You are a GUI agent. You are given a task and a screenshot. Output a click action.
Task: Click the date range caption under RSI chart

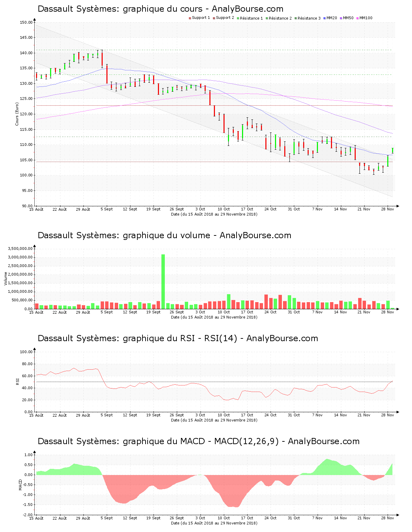point(214,420)
